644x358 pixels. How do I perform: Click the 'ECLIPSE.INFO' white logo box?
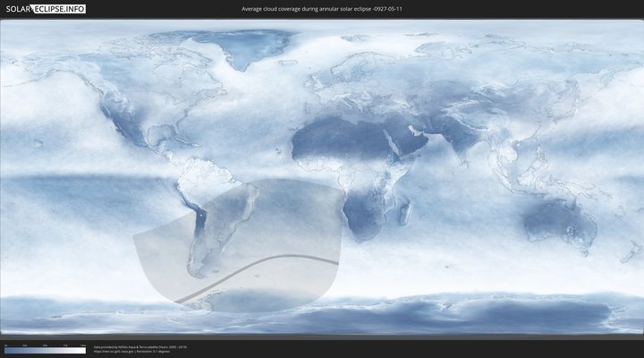click(x=60, y=9)
